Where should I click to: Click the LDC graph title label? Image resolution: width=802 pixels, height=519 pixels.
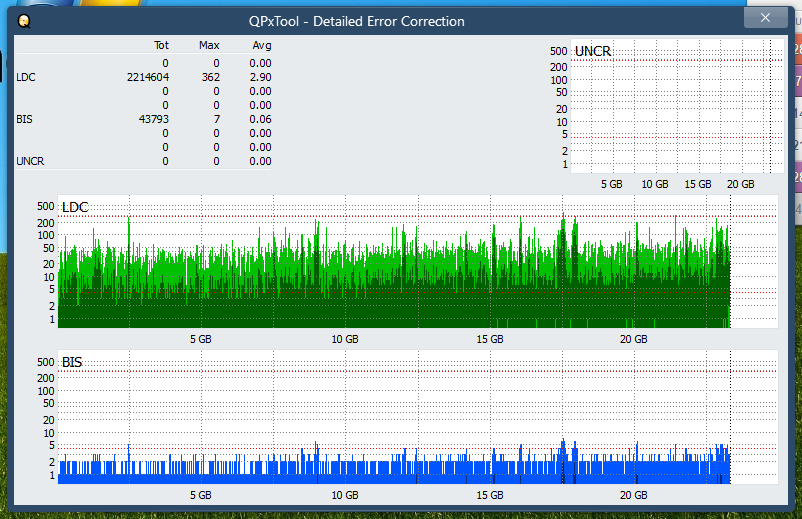tap(75, 207)
